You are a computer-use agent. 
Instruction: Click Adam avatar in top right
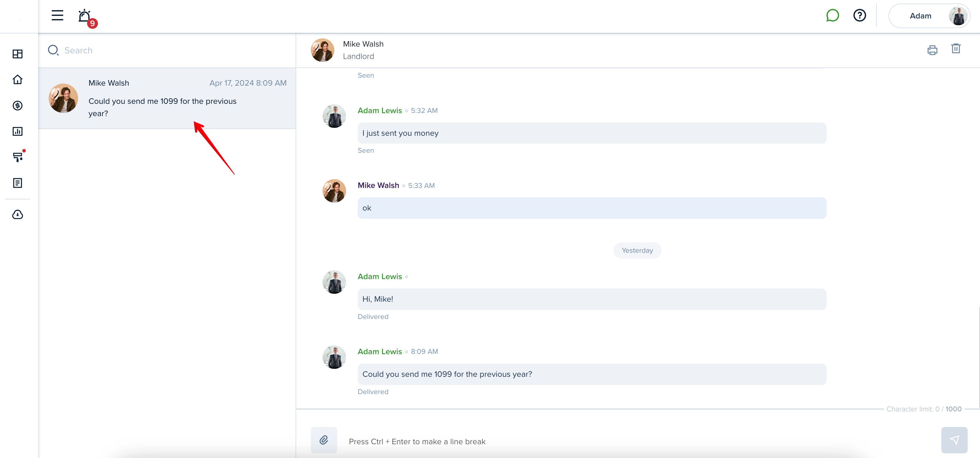[x=958, y=16]
